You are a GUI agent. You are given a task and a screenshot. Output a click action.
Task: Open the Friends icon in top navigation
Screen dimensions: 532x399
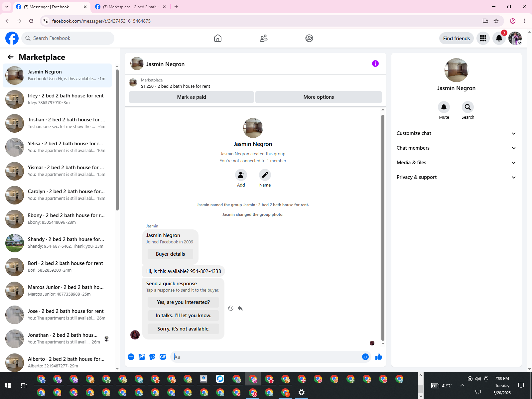point(264,38)
